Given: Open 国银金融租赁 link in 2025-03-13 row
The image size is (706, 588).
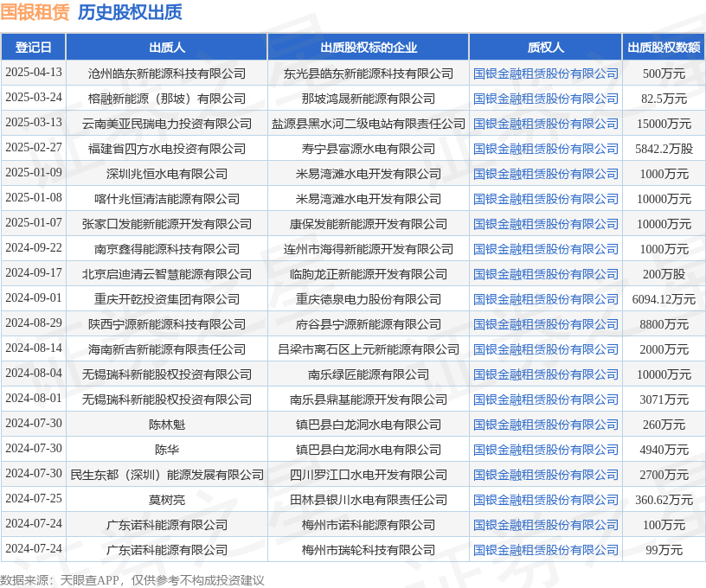Looking at the screenshot, I should (545, 124).
